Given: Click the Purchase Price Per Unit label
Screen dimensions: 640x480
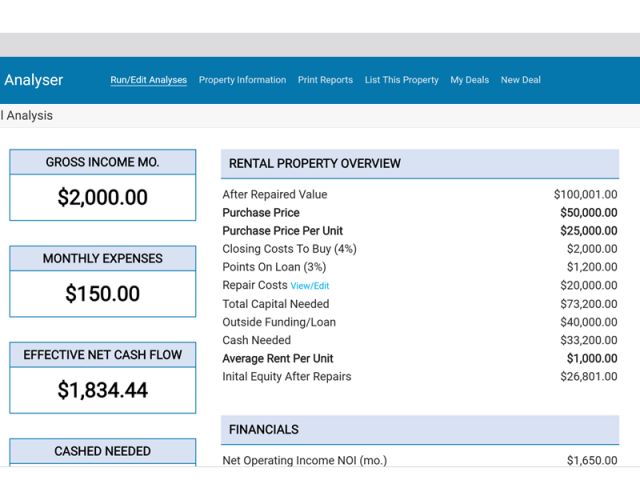Looking at the screenshot, I should click(282, 231).
